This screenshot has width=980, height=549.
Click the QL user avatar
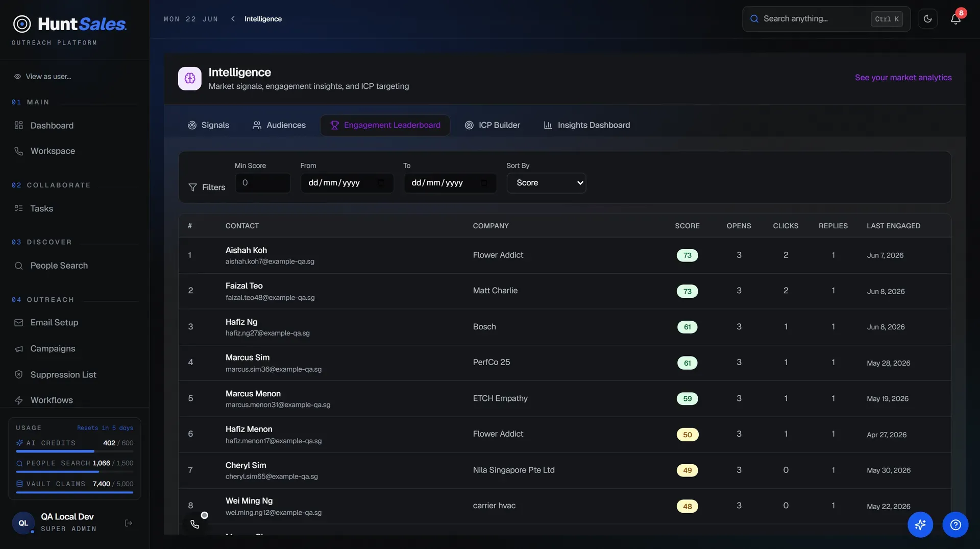tap(23, 523)
